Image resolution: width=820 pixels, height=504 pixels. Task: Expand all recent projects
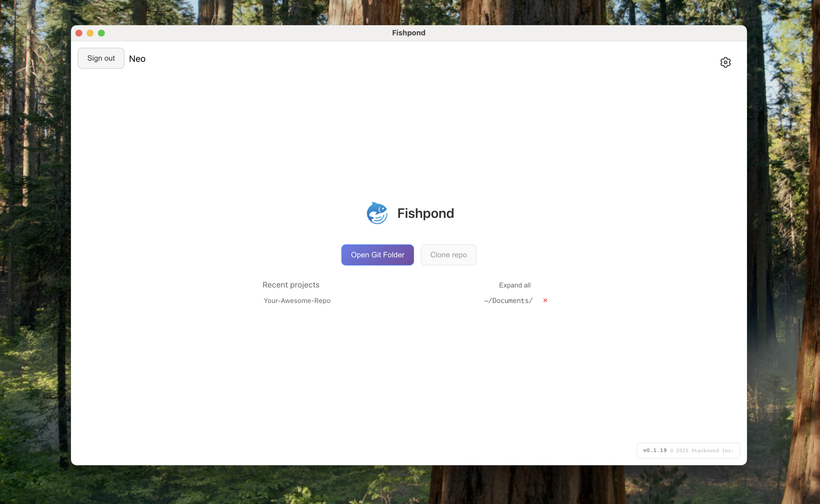pyautogui.click(x=514, y=285)
